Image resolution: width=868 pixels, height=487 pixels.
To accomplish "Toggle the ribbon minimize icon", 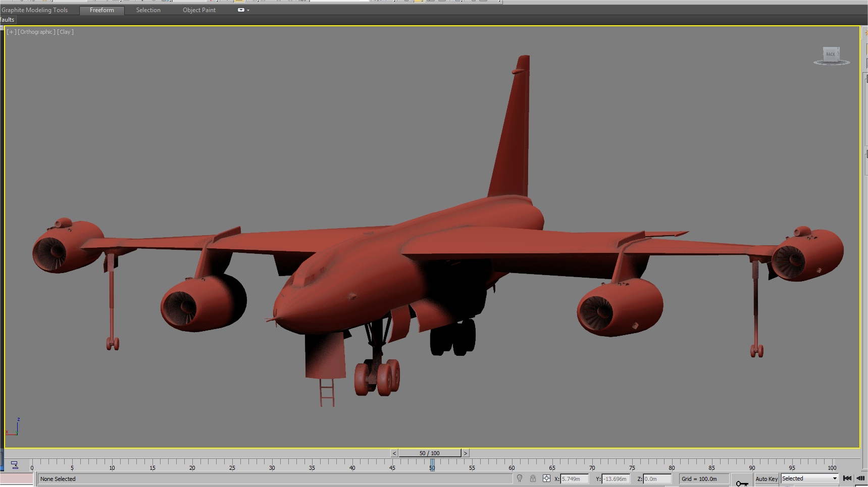I will [241, 10].
